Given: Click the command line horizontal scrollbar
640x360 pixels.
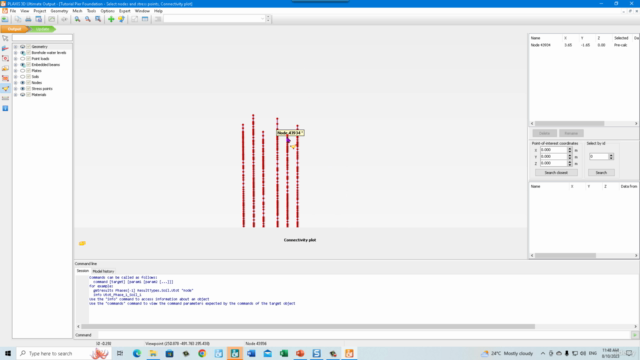Looking at the screenshot, I should tap(357, 327).
